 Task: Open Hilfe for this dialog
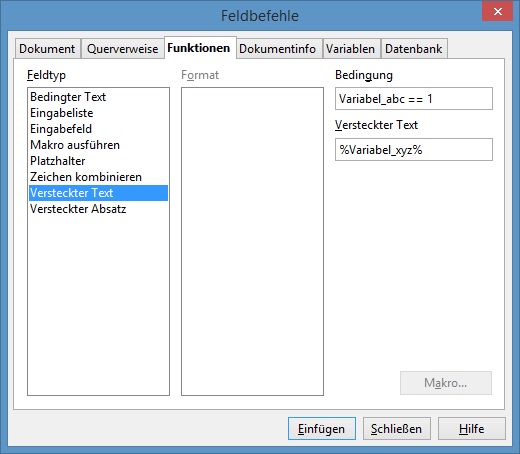pos(472,429)
